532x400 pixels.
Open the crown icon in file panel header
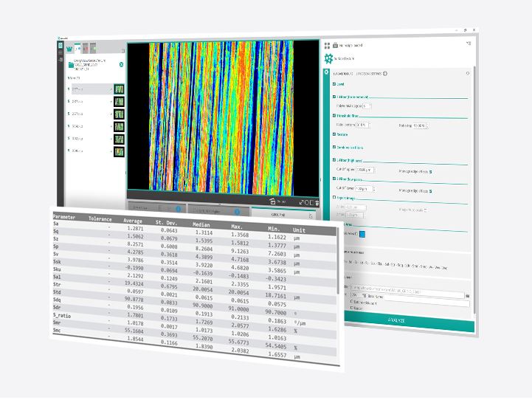pyautogui.click(x=69, y=49)
